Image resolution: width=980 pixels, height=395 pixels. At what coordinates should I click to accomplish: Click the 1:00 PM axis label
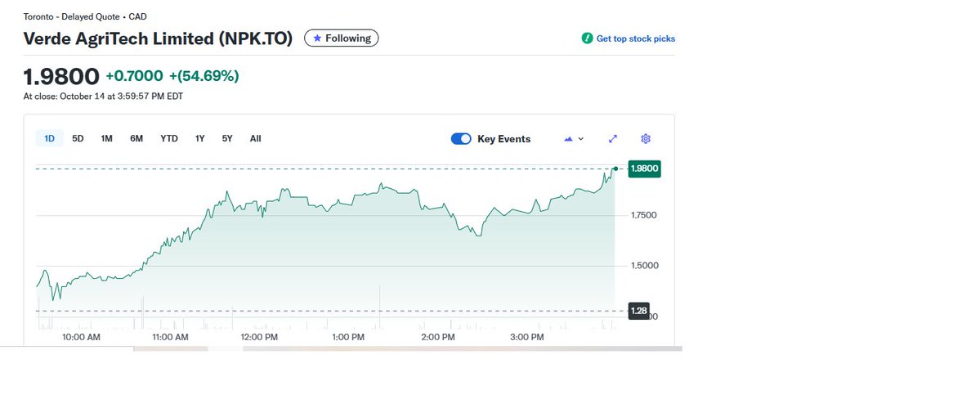(348, 338)
